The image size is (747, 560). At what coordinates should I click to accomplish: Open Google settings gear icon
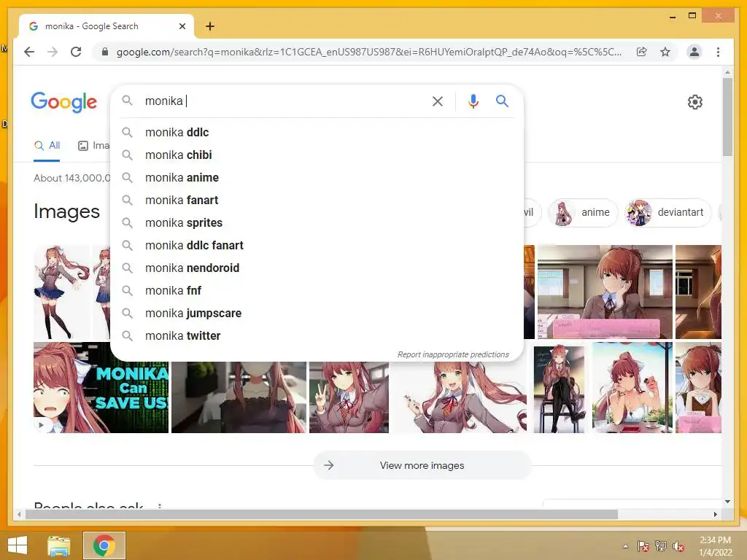tap(695, 102)
